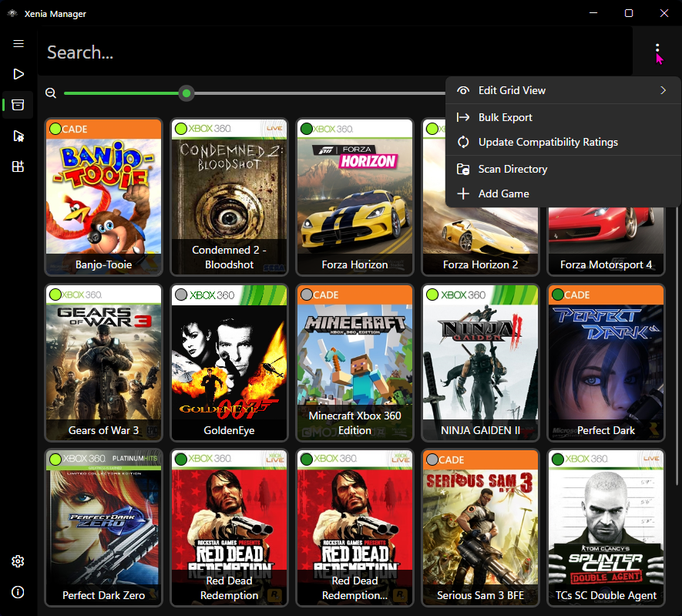Open Minecraft Xbox 360 Edition card
Viewport: 682px width, 616px height.
click(x=355, y=363)
